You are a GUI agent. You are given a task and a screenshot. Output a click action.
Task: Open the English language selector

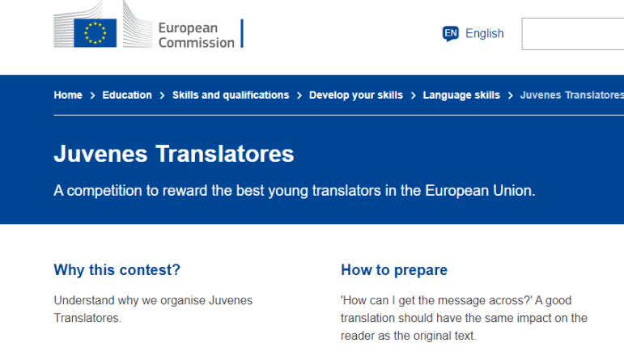coord(473,34)
